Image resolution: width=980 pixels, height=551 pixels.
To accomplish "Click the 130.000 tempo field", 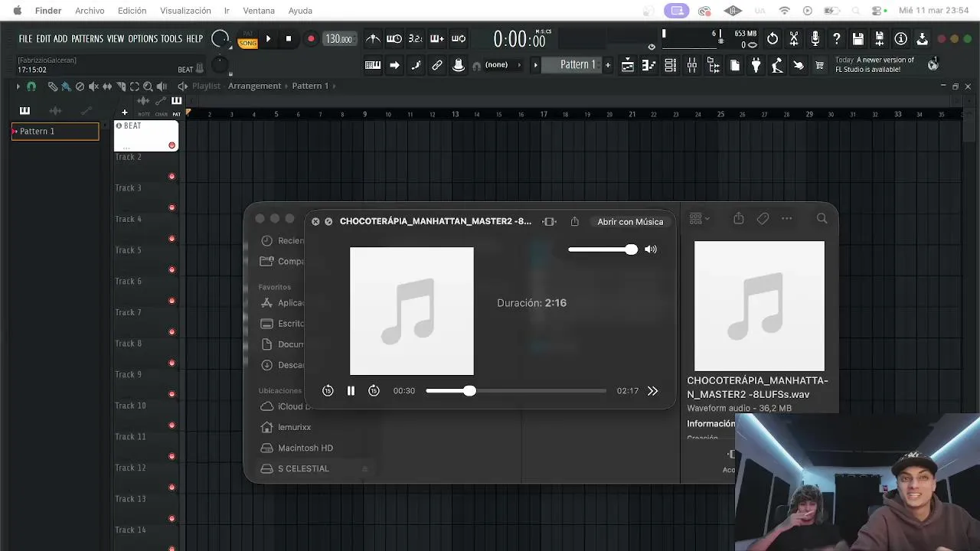I will click(338, 39).
